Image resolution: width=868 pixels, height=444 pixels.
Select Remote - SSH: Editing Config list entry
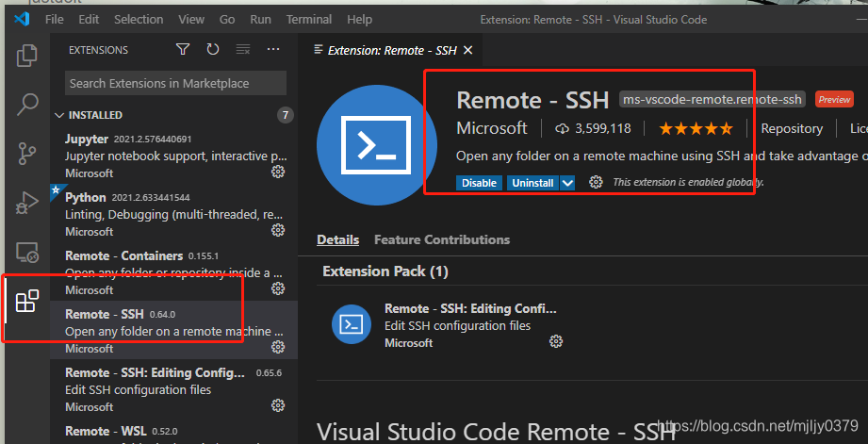(173, 389)
